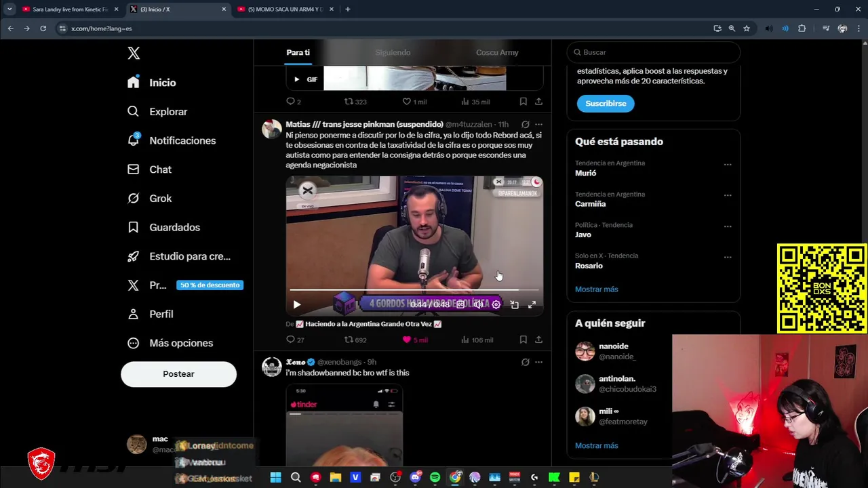Mute the video volume icon

click(478, 305)
